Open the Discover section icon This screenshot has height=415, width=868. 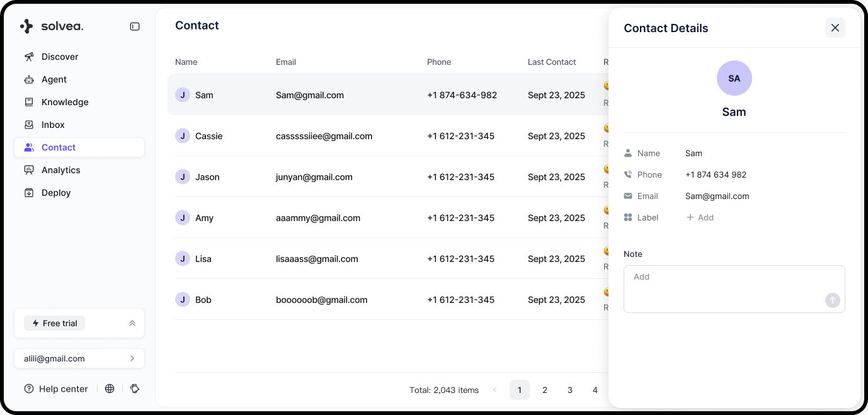29,56
